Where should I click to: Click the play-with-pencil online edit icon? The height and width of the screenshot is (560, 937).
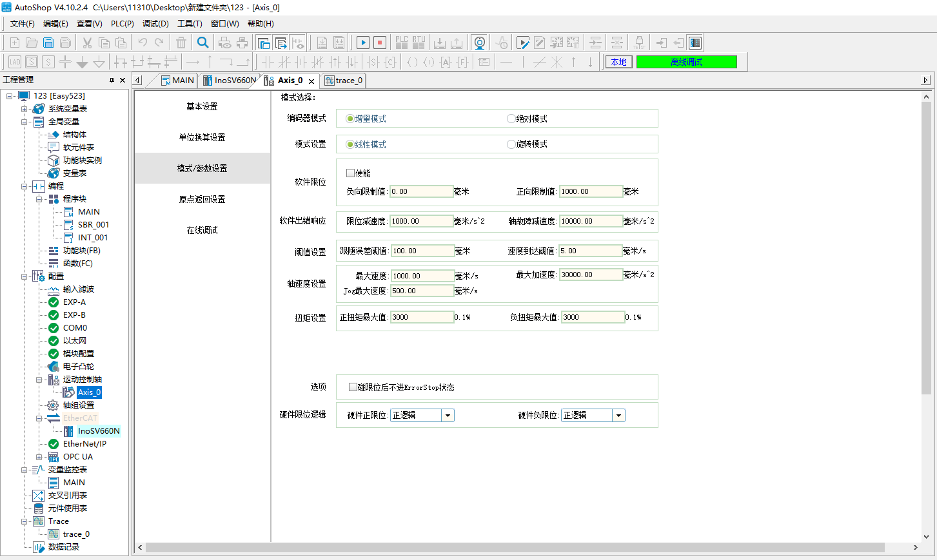pyautogui.click(x=523, y=43)
